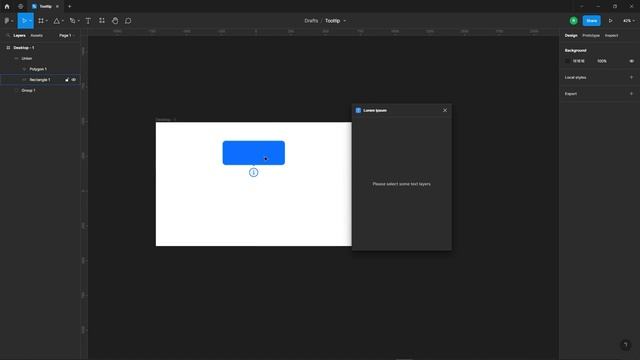The image size is (640, 360).
Task: Click the background opacity 100% field
Action: [x=602, y=61]
